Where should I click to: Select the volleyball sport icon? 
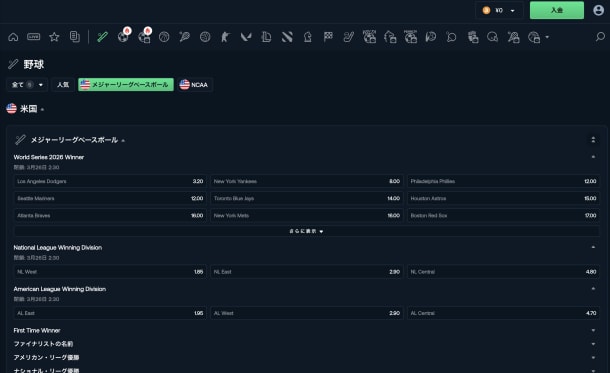[205, 37]
